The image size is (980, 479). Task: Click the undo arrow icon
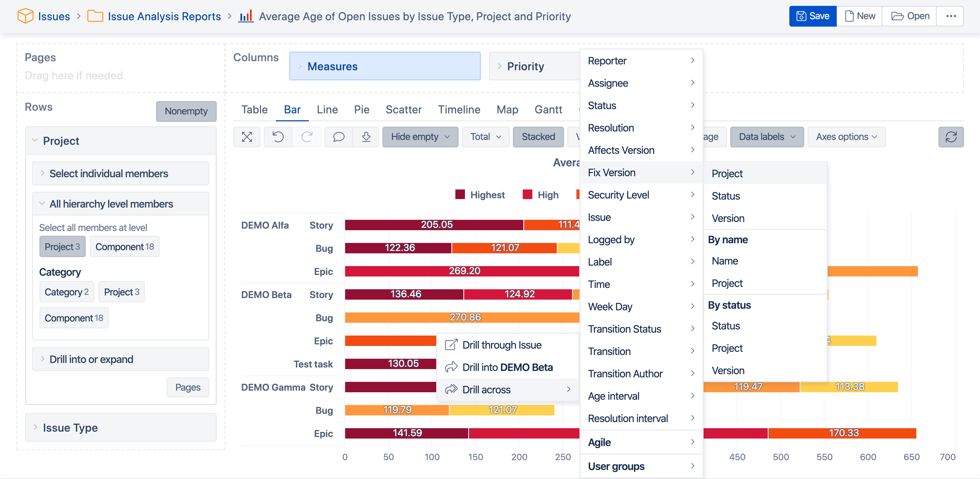[278, 137]
